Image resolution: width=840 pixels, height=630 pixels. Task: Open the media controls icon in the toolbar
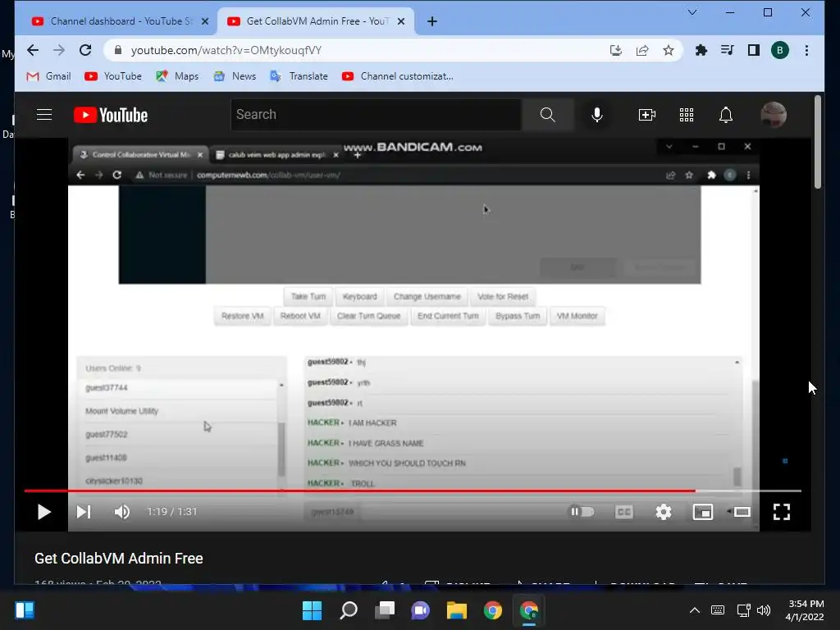(x=727, y=50)
